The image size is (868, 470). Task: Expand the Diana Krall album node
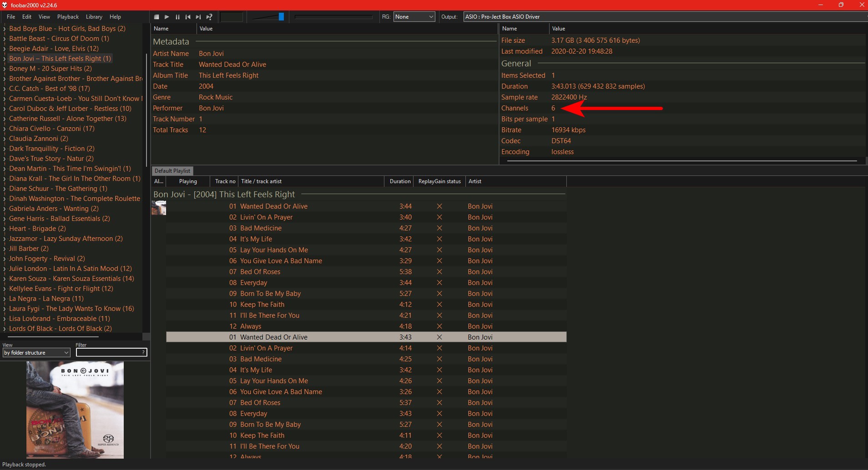(5, 179)
